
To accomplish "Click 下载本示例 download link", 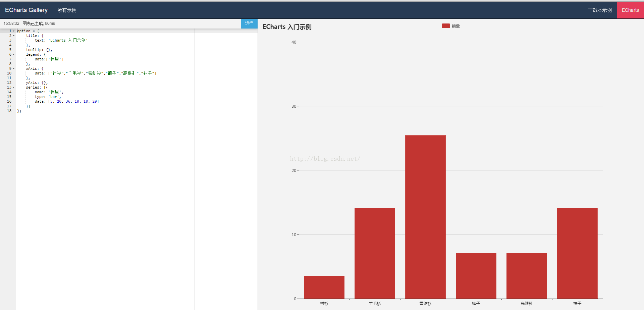I will [600, 10].
